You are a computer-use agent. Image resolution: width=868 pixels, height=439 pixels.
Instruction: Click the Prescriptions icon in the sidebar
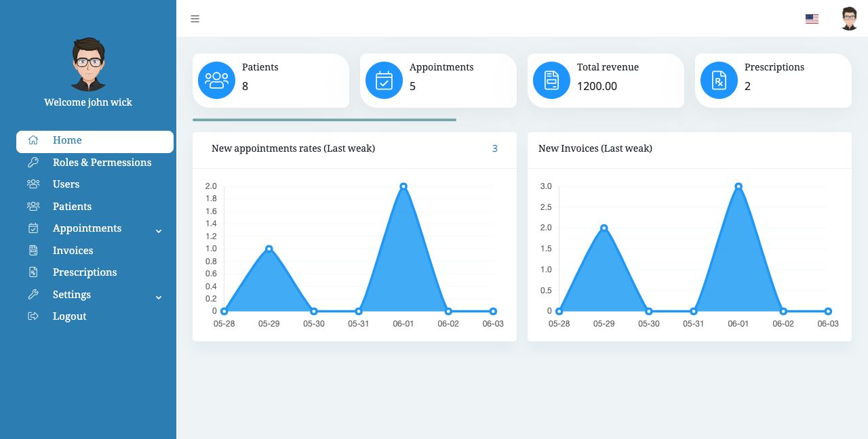coord(33,272)
